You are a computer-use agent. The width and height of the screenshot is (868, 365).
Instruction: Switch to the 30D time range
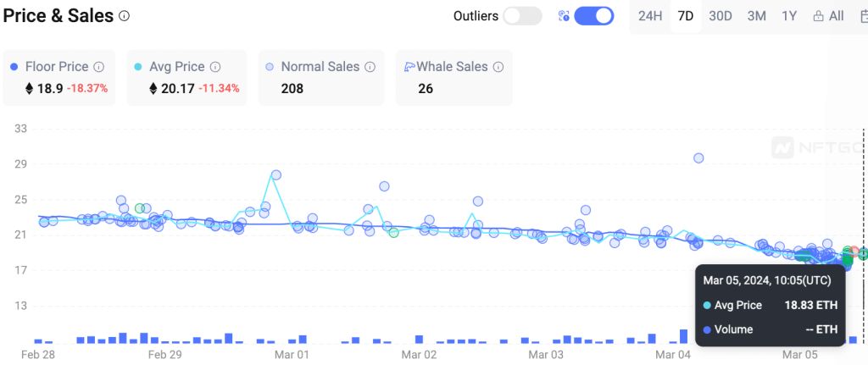(721, 16)
